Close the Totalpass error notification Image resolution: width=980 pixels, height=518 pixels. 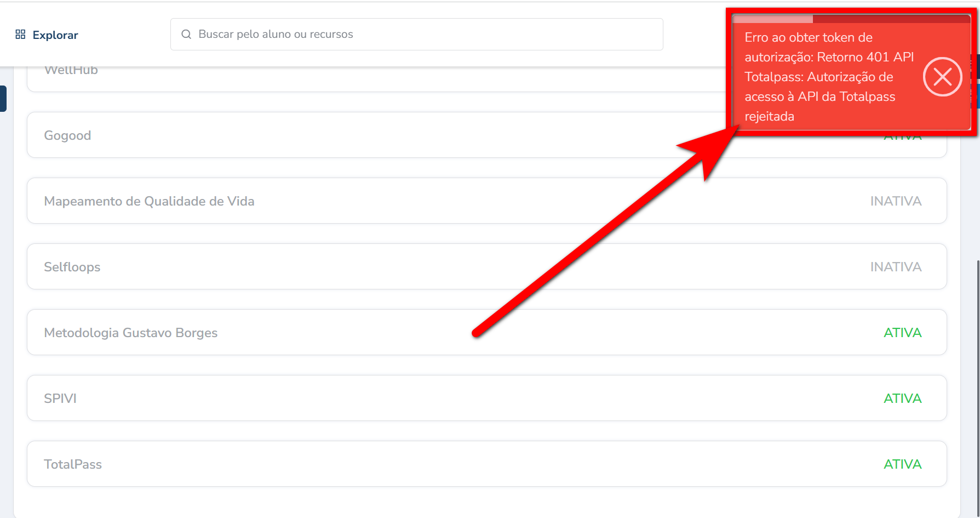(942, 77)
